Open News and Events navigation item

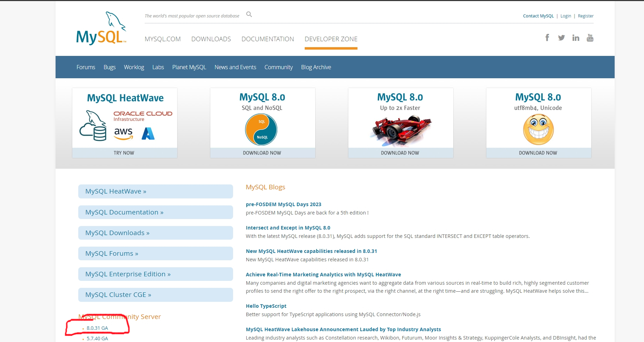235,67
